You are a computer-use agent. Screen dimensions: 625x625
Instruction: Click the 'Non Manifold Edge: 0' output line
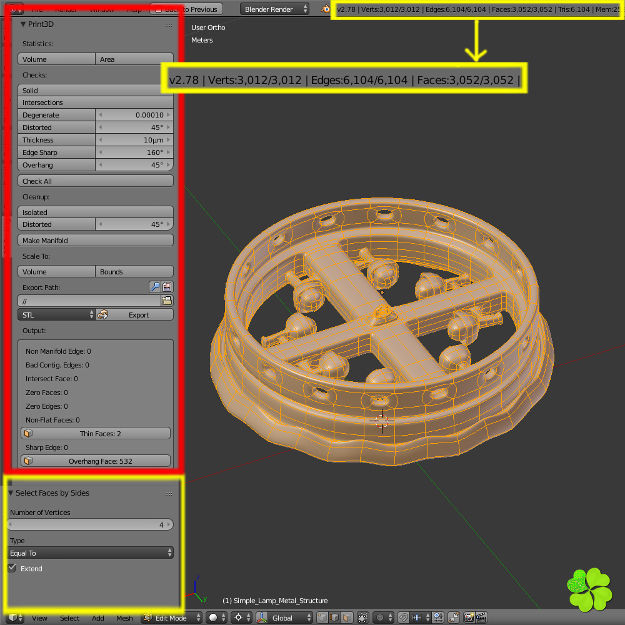(x=58, y=351)
